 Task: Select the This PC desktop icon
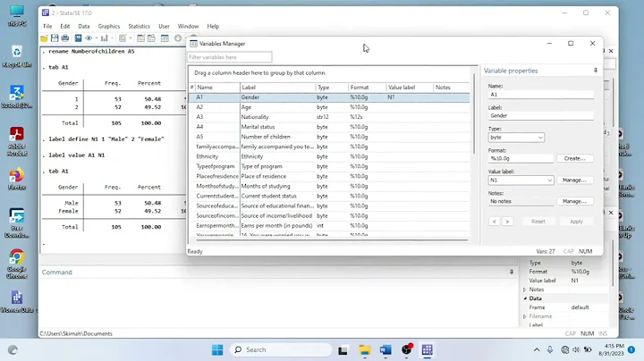pos(16,15)
